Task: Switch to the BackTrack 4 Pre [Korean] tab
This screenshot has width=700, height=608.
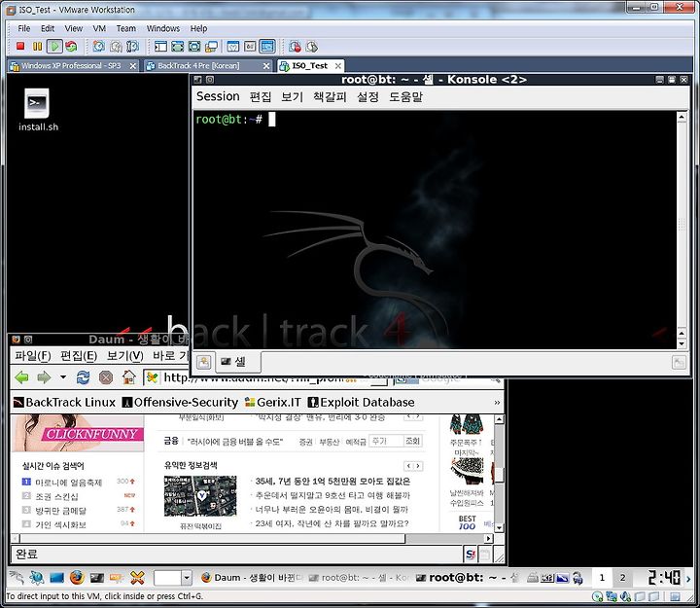Action: (x=208, y=66)
